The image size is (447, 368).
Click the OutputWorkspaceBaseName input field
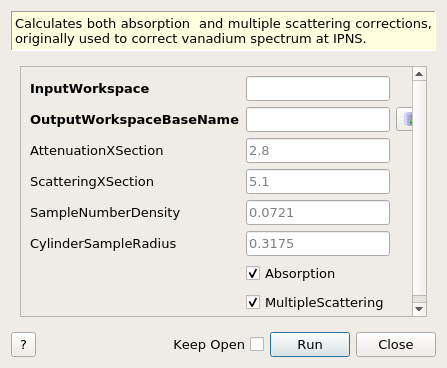pyautogui.click(x=318, y=120)
